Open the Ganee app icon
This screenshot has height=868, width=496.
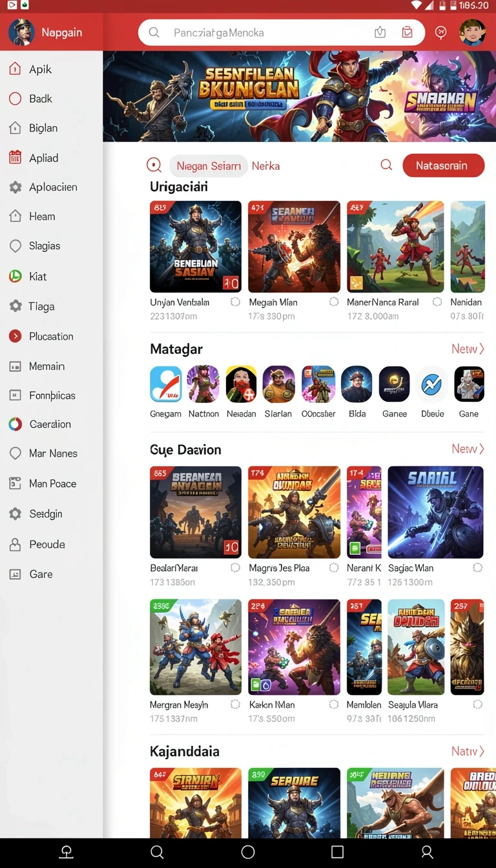[394, 384]
